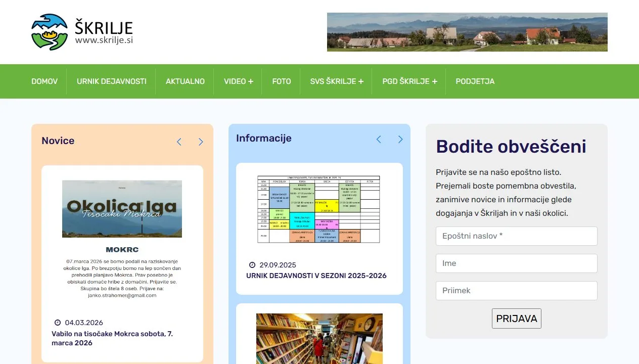Open URNIK DEJAVNOSTI V SEZONI 2025-2026 link

(316, 276)
